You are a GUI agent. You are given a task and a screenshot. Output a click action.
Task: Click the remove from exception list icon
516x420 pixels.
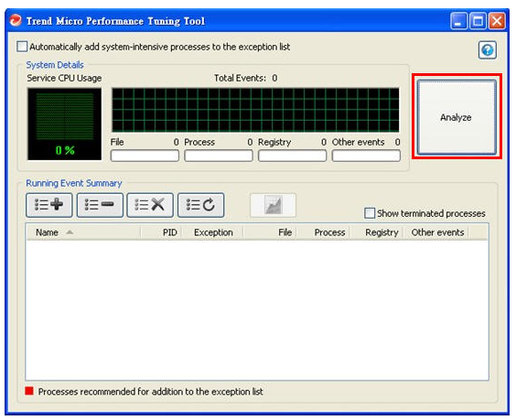tap(100, 205)
